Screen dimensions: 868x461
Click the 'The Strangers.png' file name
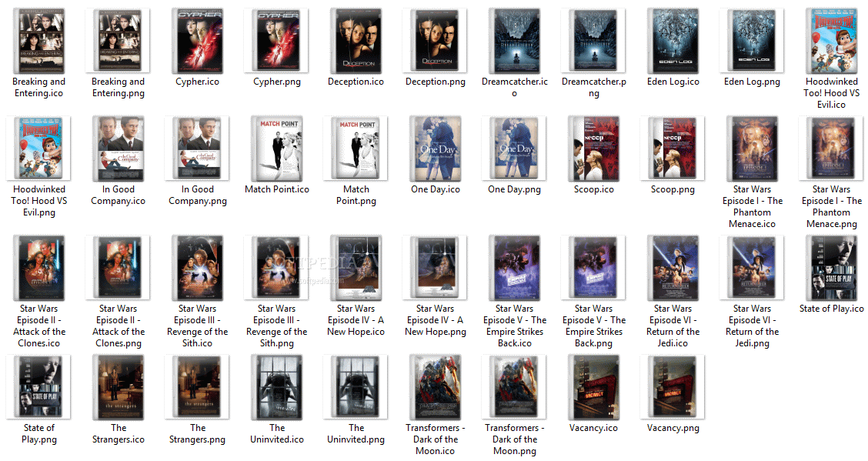point(197,434)
